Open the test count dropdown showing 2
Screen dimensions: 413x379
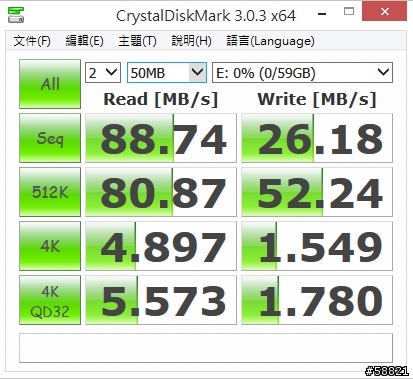pos(103,73)
